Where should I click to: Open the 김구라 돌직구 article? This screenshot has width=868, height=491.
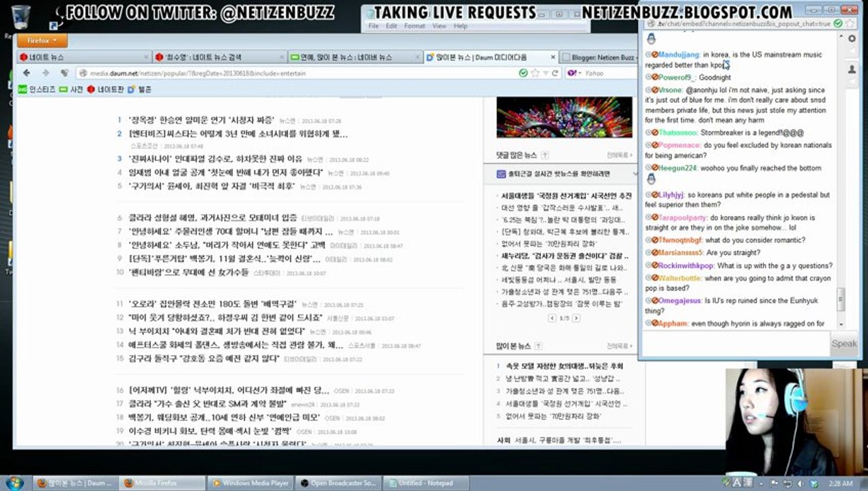point(204,358)
